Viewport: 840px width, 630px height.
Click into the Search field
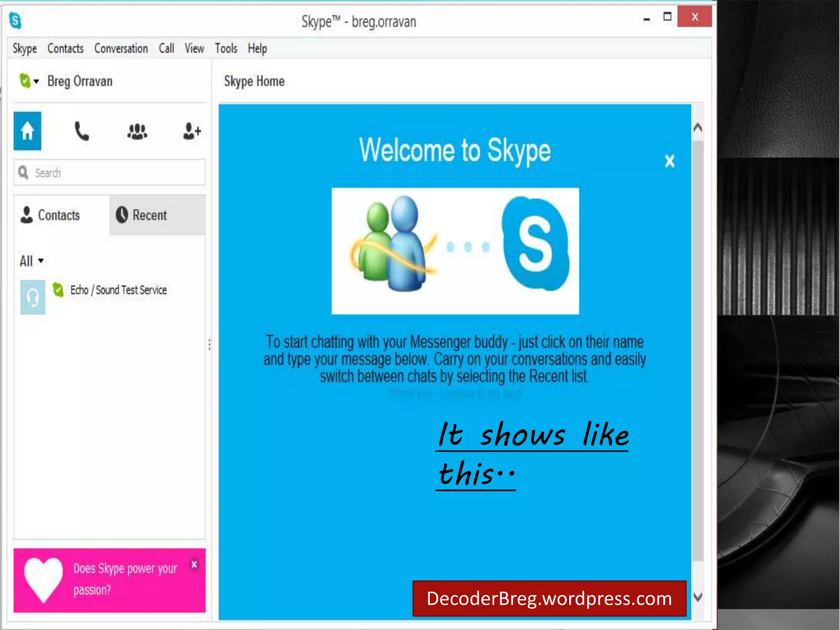(x=110, y=172)
